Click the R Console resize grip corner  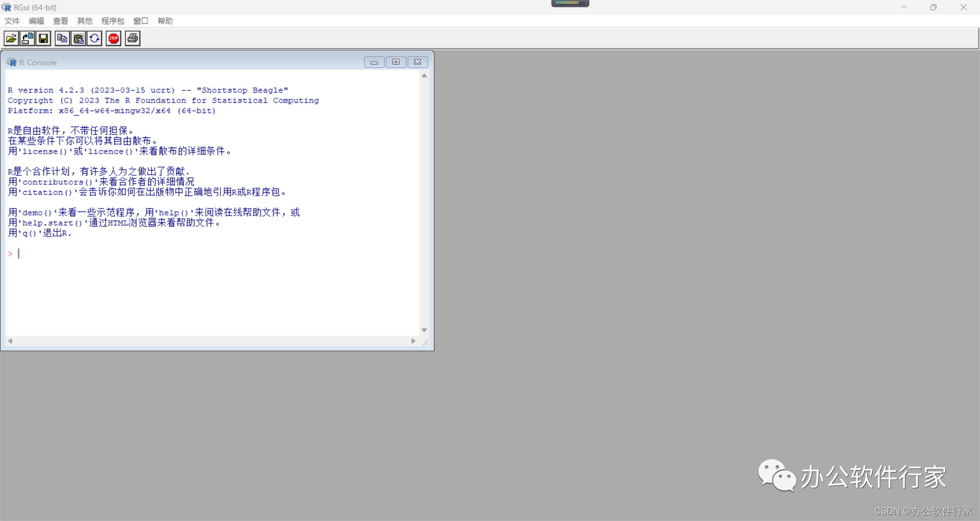425,342
